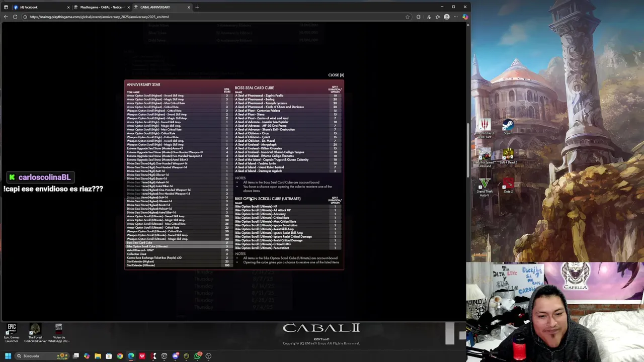Open Task View from taskbar
The height and width of the screenshot is (362, 644).
coord(76,356)
